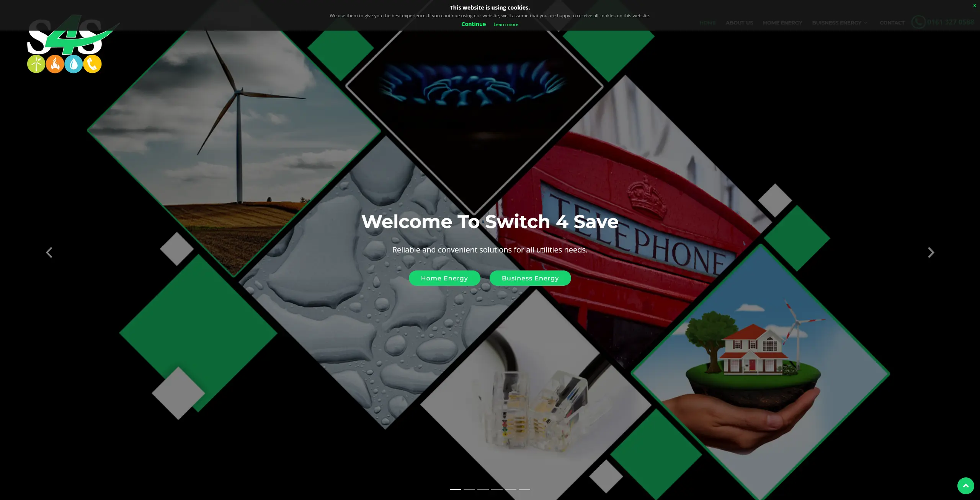Open About Us menu item

[739, 23]
